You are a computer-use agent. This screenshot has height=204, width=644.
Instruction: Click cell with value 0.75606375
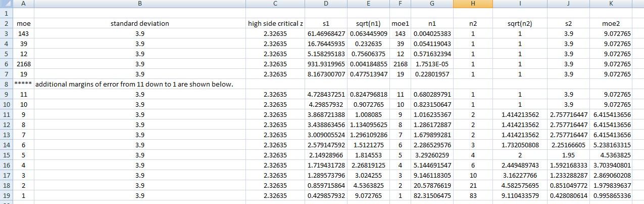pos(368,54)
